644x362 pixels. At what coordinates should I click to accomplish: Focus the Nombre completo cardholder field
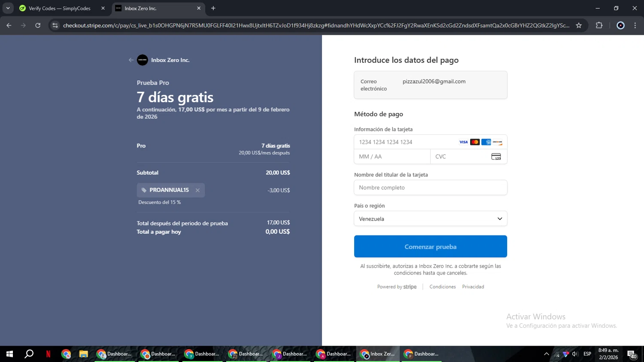431,187
